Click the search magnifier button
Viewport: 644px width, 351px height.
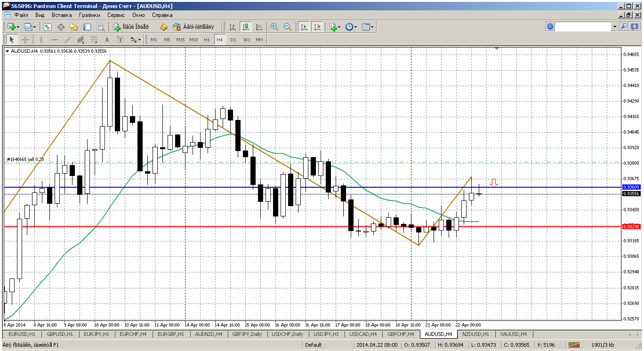pyautogui.click(x=625, y=27)
